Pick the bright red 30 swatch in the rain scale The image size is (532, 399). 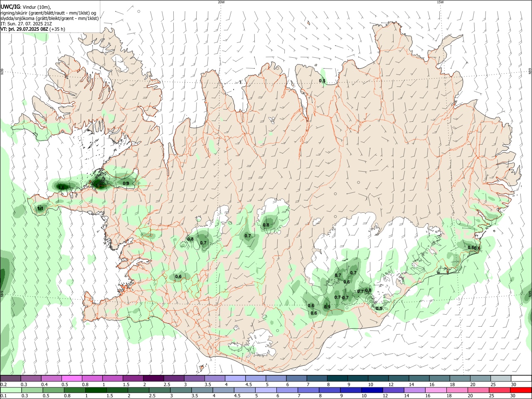point(521,390)
